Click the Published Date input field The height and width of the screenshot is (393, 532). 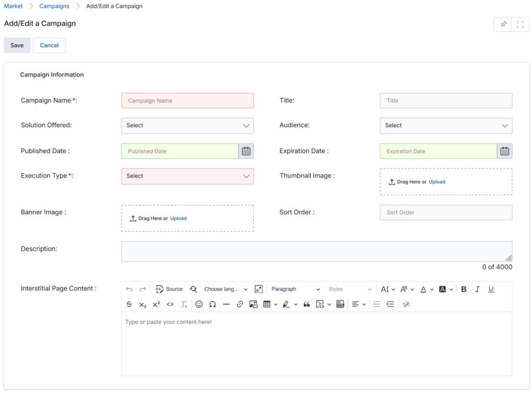[x=180, y=151]
